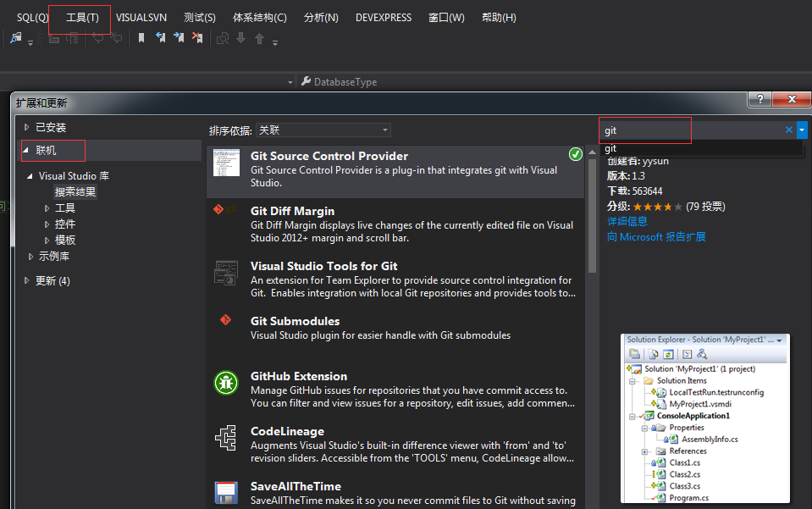812x509 pixels.
Task: Go to the next bookmark icon
Action: 179,38
